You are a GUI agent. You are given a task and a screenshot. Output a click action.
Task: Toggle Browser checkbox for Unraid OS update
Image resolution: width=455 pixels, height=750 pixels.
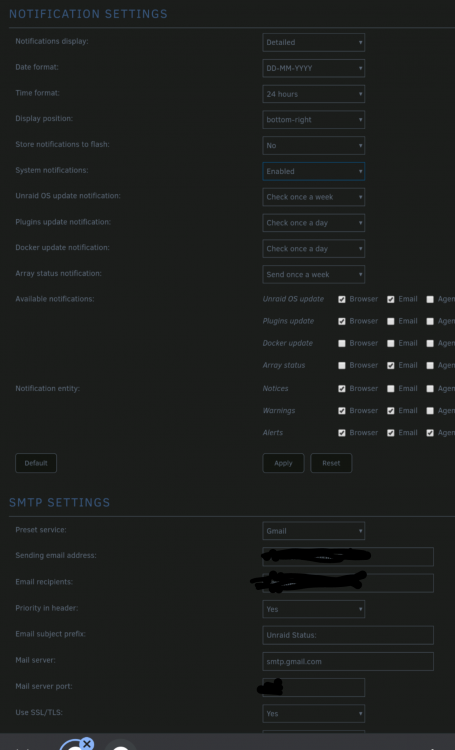point(342,299)
